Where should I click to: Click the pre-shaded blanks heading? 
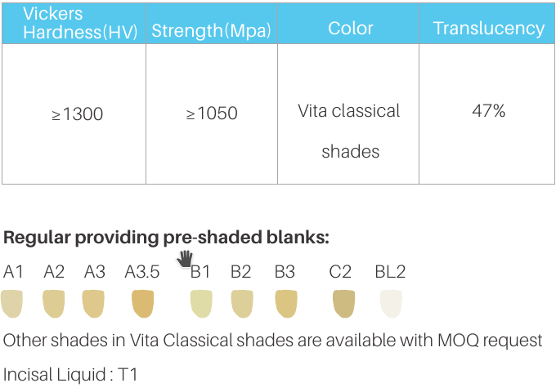tap(166, 238)
